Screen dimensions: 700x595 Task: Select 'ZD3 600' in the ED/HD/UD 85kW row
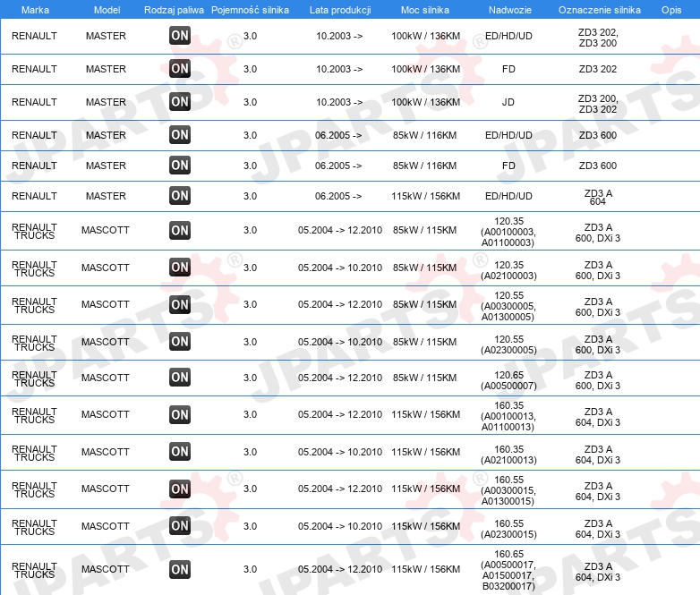598,135
